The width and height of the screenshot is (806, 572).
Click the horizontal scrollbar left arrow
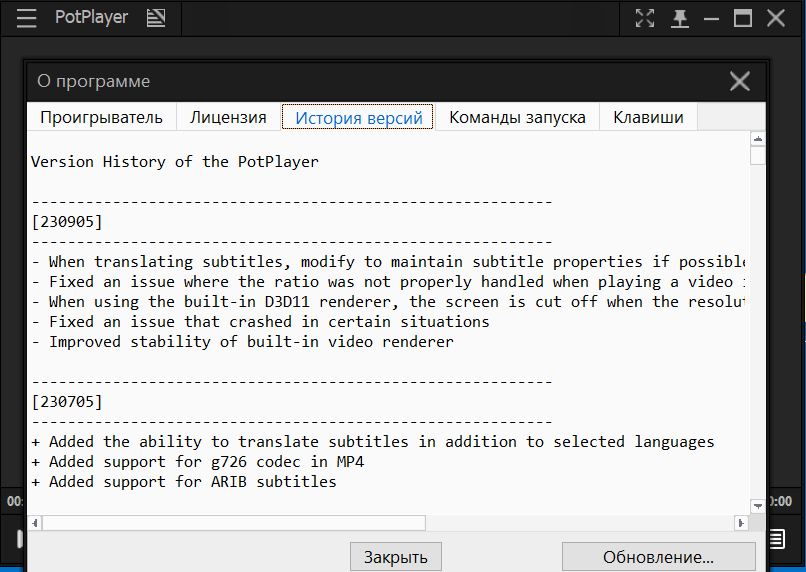point(35,523)
